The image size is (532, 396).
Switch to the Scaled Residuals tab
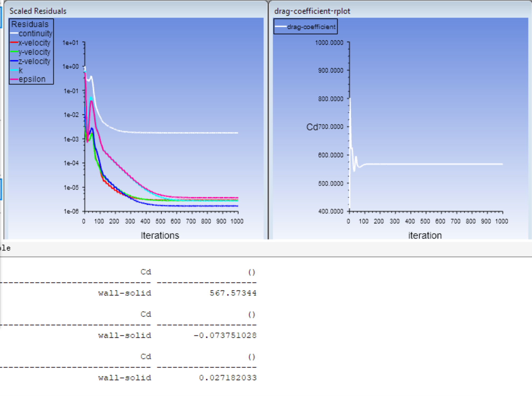click(38, 11)
